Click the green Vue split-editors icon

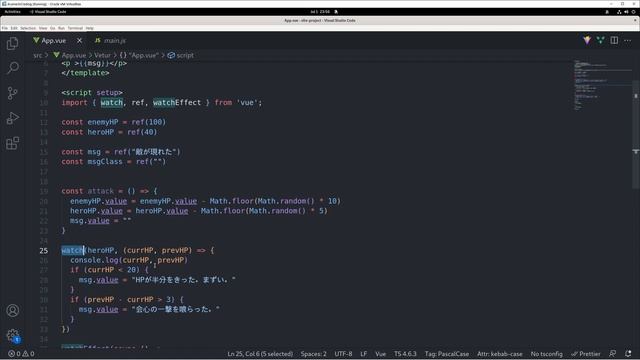point(600,40)
